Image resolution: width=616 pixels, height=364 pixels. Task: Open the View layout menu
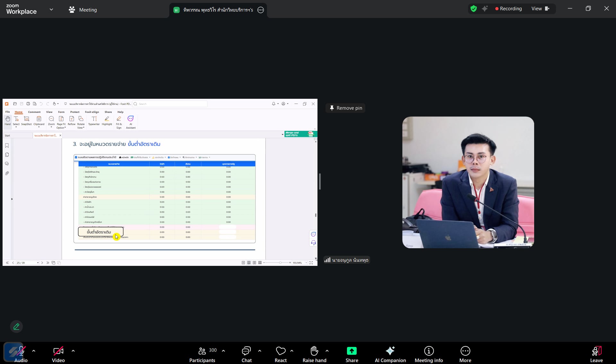(540, 9)
